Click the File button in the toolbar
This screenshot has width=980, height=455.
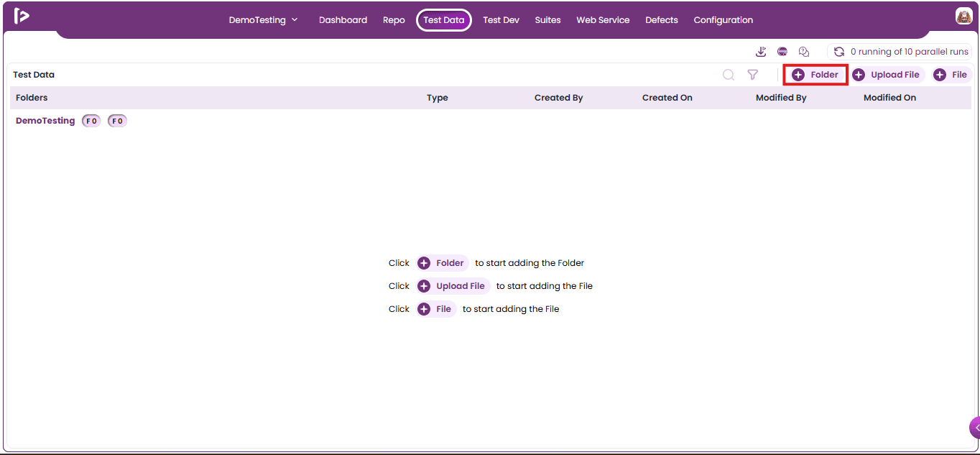[951, 75]
